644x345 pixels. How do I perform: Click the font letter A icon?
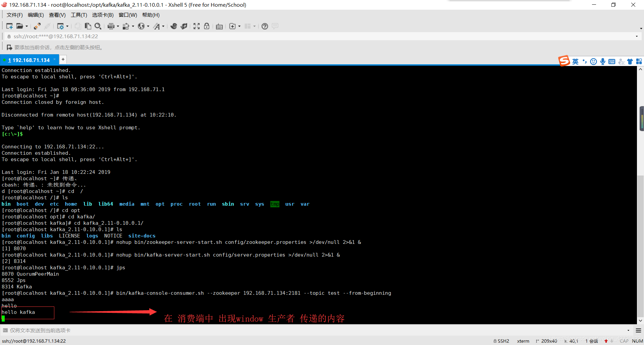point(157,26)
